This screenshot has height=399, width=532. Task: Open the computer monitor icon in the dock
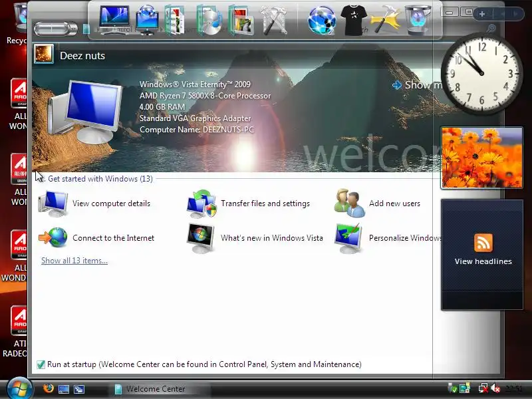point(114,20)
